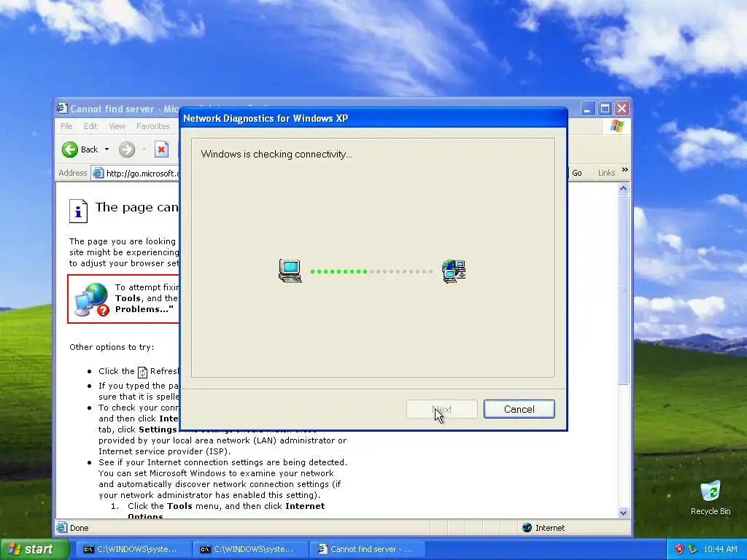
Task: Stop page loading with red X icon
Action: (x=161, y=149)
